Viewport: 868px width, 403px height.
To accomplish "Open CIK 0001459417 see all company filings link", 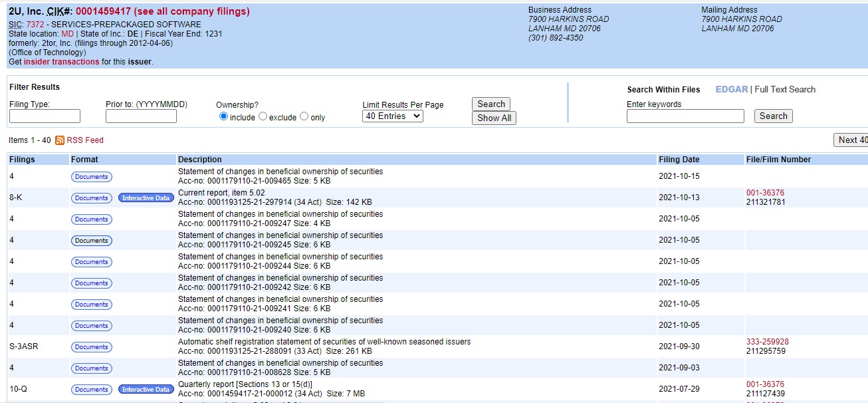I will click(x=163, y=11).
